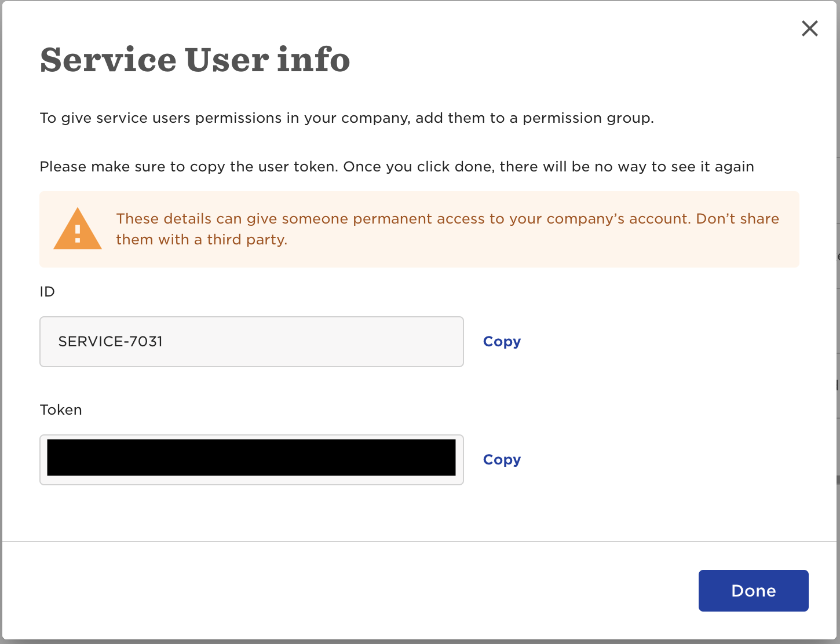Click the "third party" warning line
Viewport: 840px width, 644px height.
[202, 240]
